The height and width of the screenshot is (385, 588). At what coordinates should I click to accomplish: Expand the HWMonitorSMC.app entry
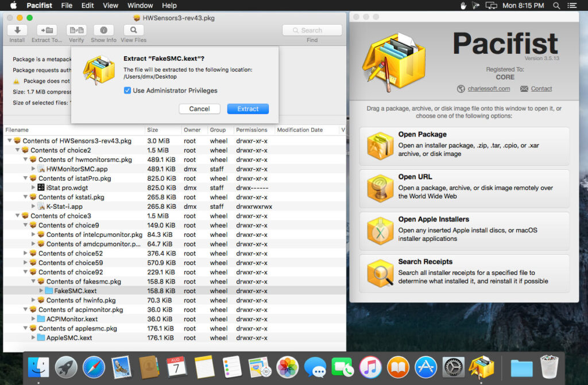(x=33, y=168)
